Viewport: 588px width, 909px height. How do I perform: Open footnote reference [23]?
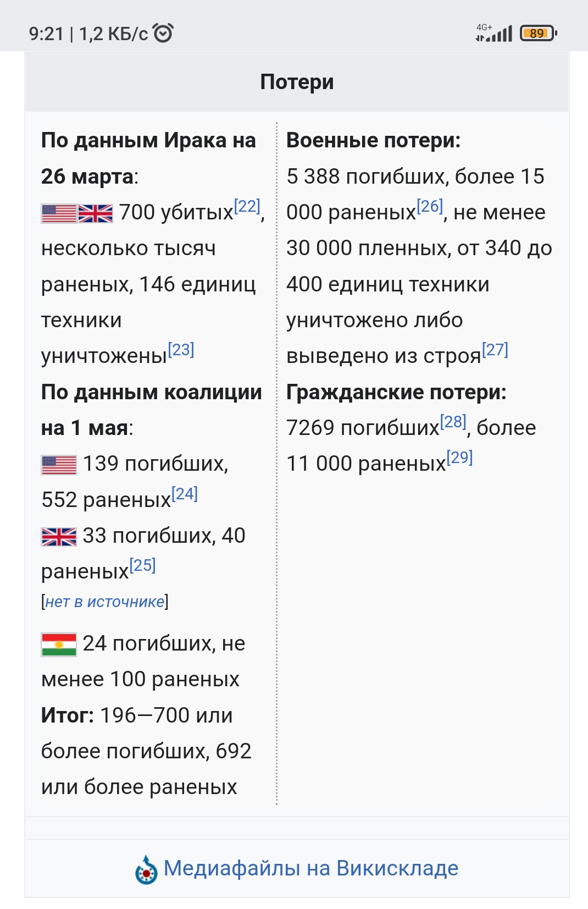pos(181,350)
